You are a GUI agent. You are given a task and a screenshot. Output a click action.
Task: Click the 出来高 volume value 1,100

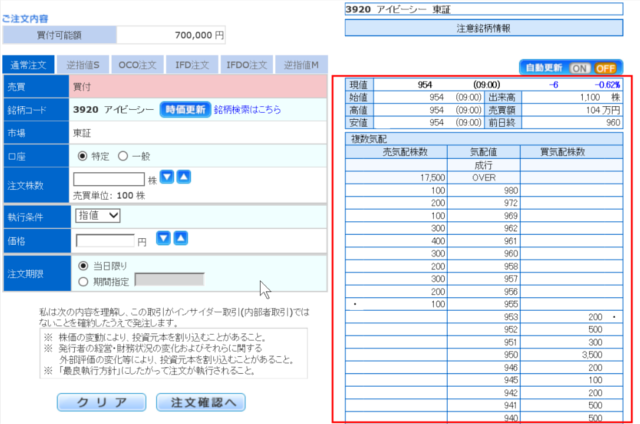(590, 97)
